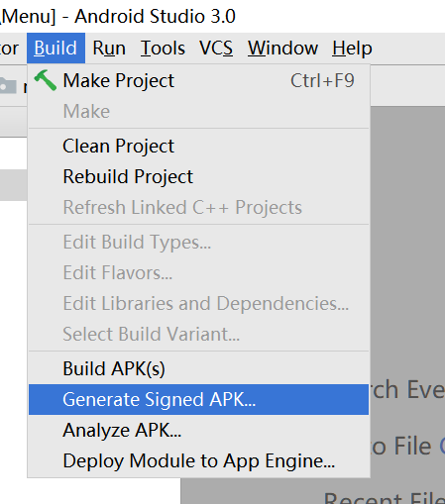
Task: Click the folder icon in the toolbar
Action: click(8, 86)
